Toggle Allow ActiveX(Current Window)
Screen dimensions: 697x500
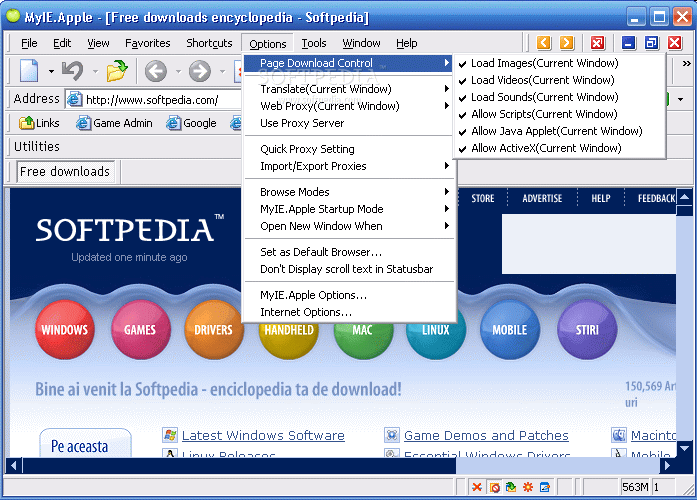point(559,148)
